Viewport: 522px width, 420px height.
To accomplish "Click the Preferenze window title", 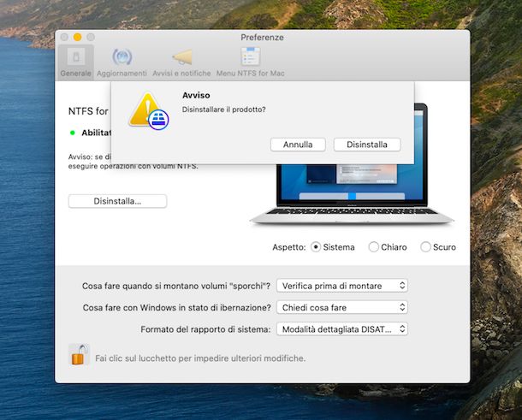I will [x=263, y=38].
